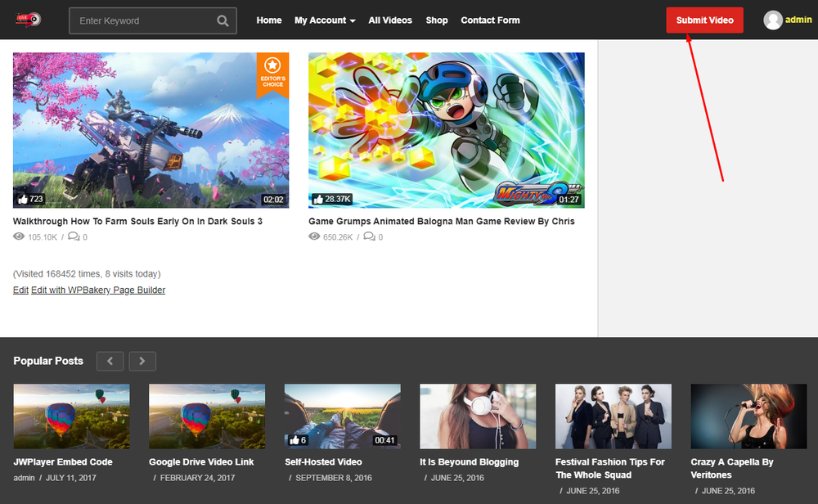Click the eye icon beside 650.26K views
Image resolution: width=818 pixels, height=504 pixels.
[314, 236]
